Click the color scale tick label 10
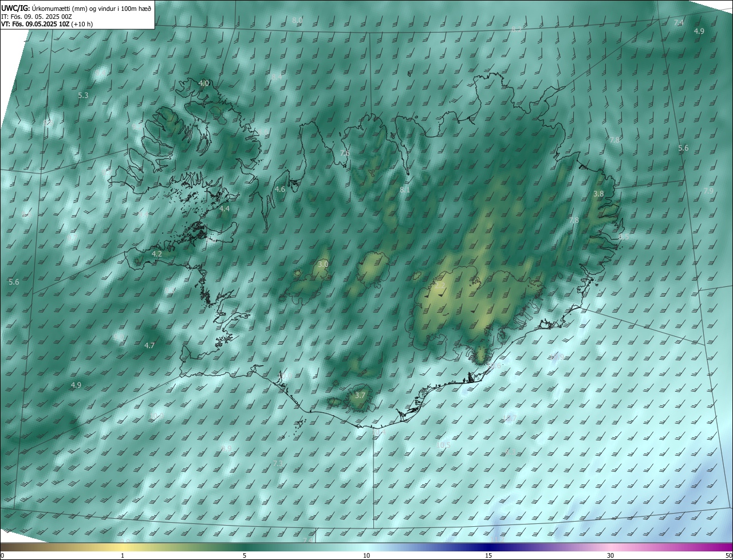 [x=366, y=555]
